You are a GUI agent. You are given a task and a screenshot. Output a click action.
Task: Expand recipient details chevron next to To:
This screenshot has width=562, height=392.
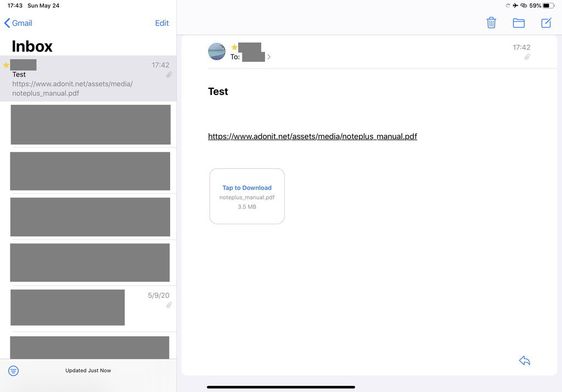pyautogui.click(x=269, y=56)
